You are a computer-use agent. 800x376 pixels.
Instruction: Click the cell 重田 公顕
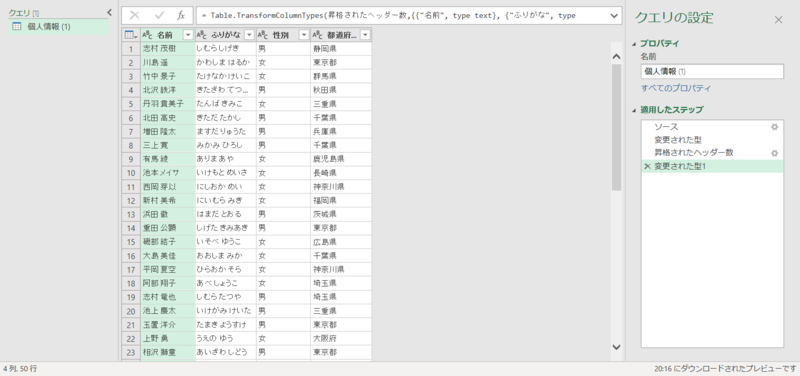click(x=168, y=228)
